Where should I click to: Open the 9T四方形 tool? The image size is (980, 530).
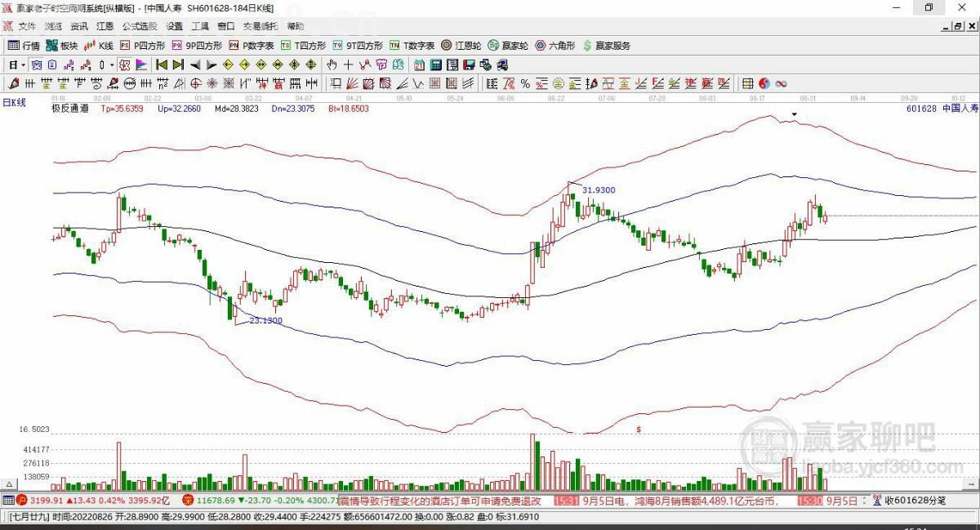[x=358, y=46]
